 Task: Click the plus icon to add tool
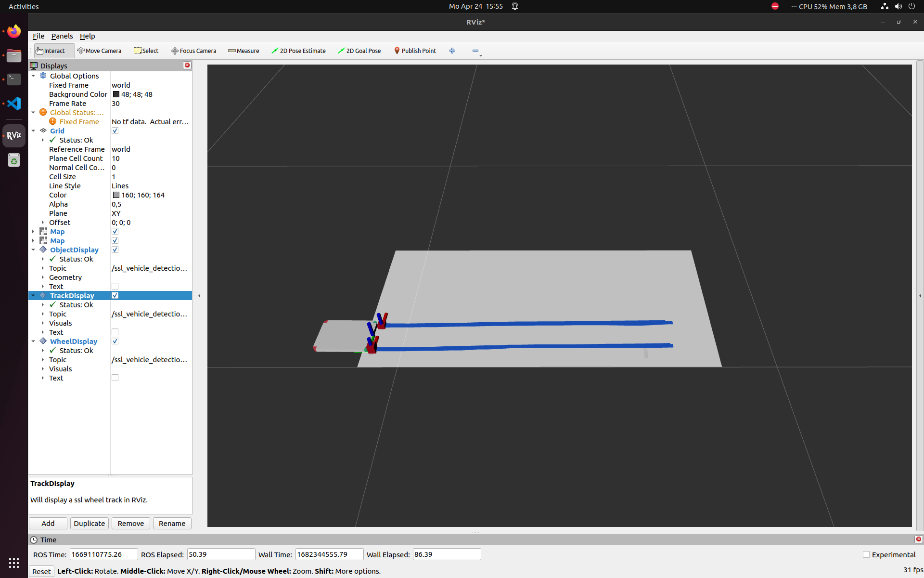[x=452, y=51]
